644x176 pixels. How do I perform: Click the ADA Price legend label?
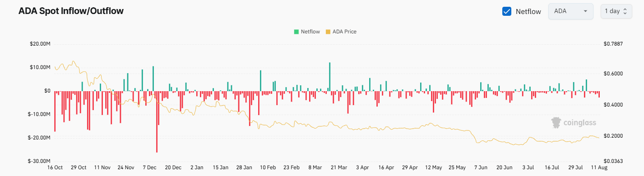(x=344, y=32)
